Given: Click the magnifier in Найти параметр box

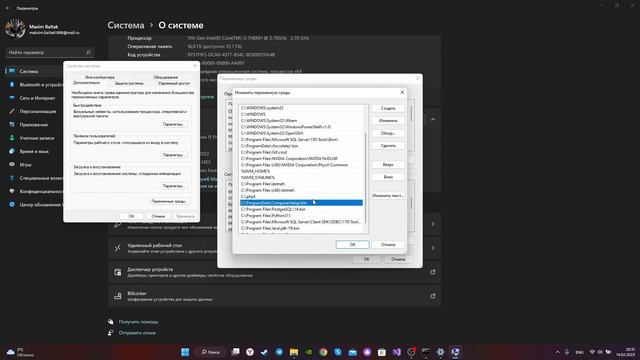Looking at the screenshot, I should (x=88, y=52).
